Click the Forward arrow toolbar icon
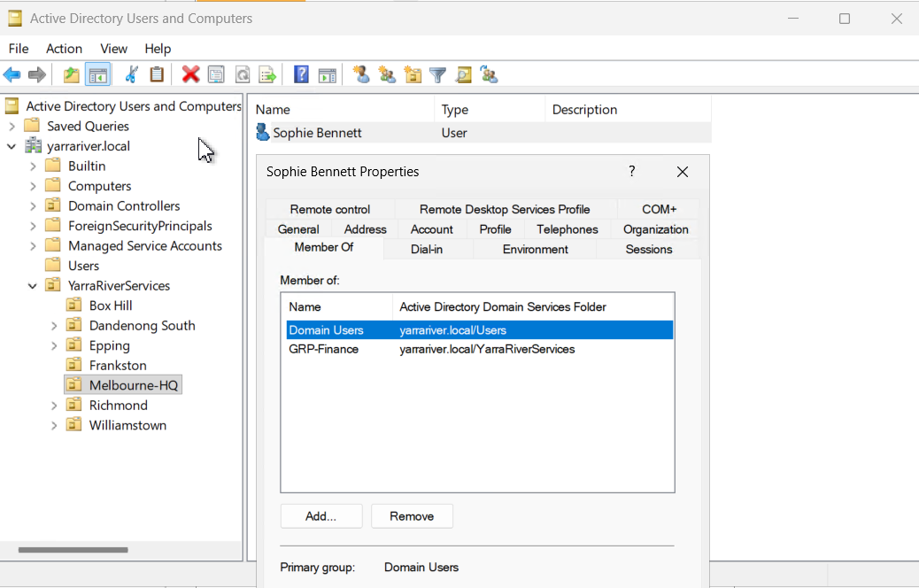 coord(37,74)
